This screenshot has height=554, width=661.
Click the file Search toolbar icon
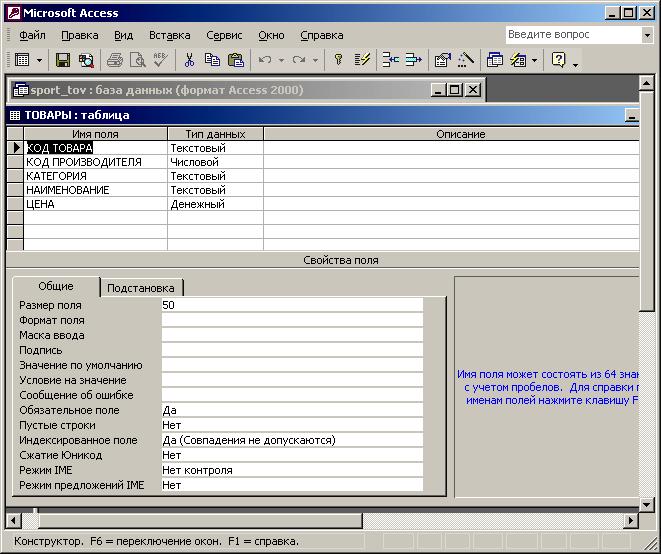(x=86, y=60)
